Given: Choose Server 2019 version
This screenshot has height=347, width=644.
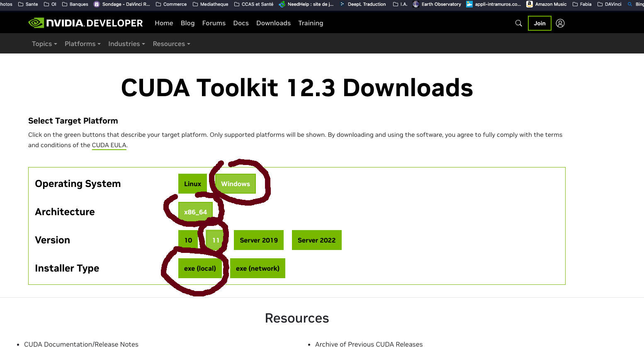Looking at the screenshot, I should [259, 240].
